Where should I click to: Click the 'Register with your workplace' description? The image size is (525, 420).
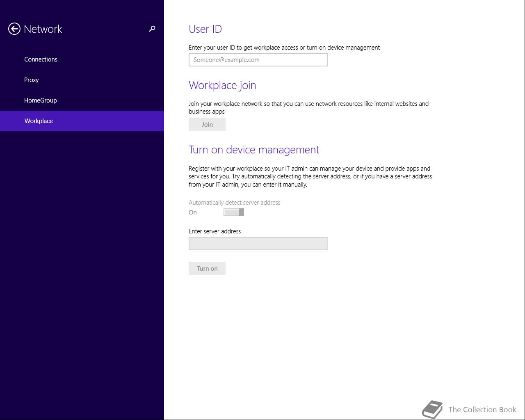(x=310, y=176)
